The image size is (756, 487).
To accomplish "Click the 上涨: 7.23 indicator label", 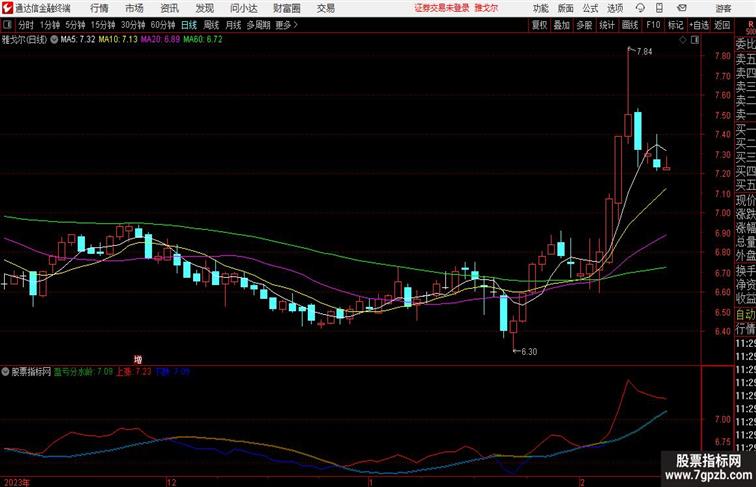I will tap(134, 372).
